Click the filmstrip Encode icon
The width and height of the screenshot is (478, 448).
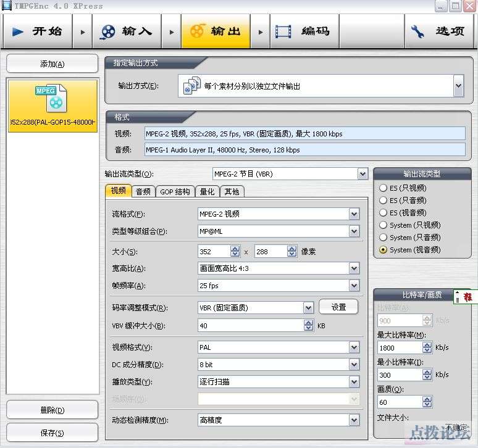pos(283,31)
